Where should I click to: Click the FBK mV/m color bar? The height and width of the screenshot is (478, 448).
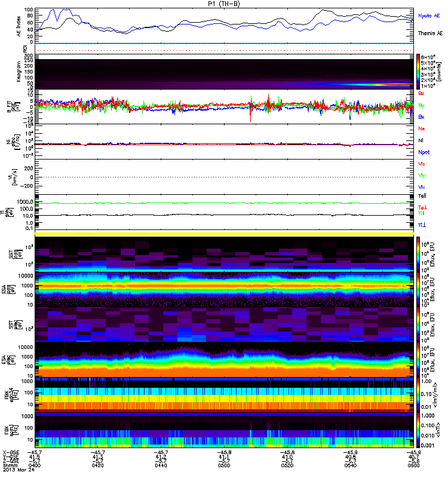click(x=418, y=395)
